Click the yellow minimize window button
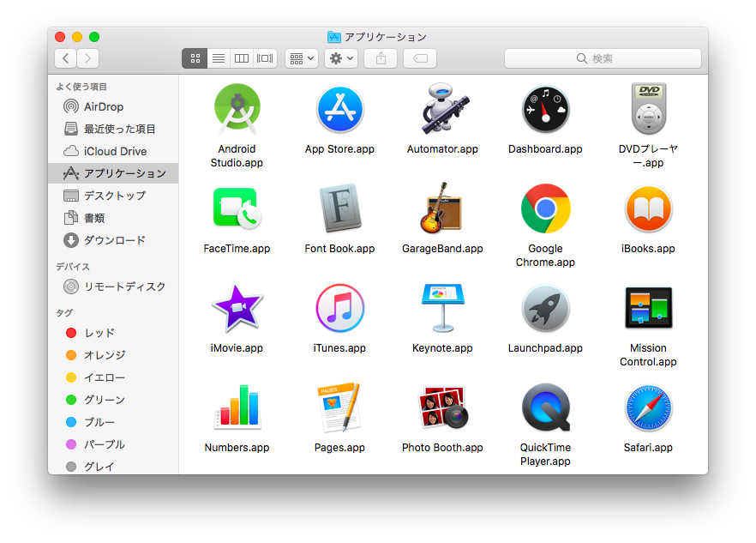Screen dimensions: 756x543 (77, 37)
